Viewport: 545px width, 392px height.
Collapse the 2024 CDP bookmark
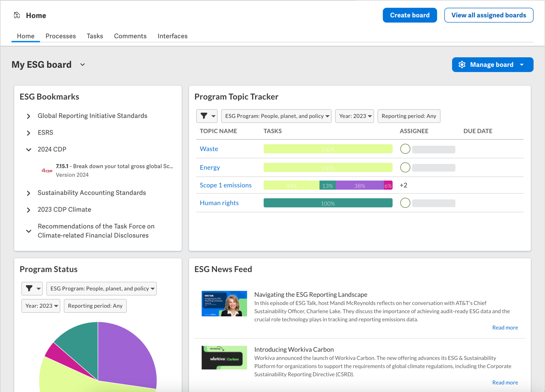click(x=29, y=149)
